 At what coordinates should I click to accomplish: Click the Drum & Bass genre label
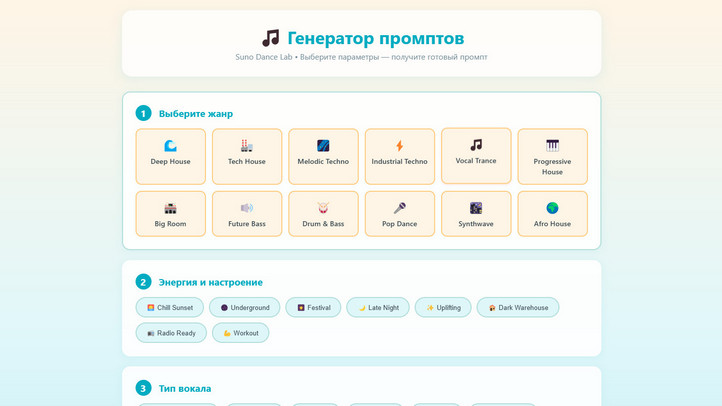[323, 224]
